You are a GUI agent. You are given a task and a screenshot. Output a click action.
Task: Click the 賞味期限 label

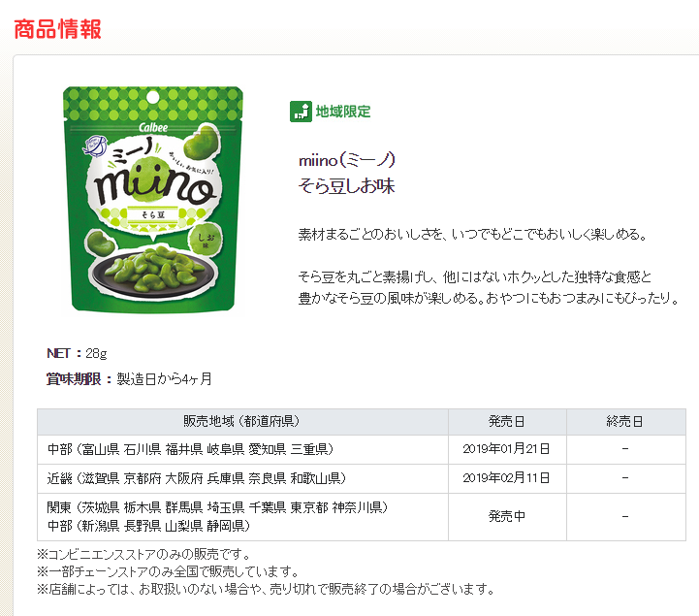click(x=73, y=378)
